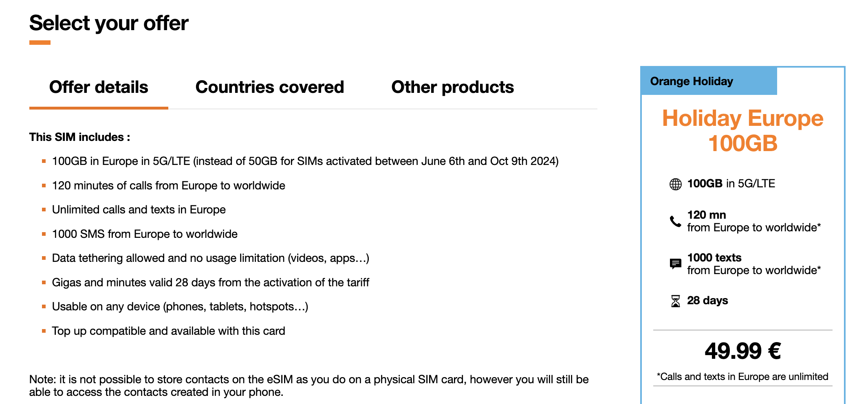Click the This SIM includes heading

point(80,137)
